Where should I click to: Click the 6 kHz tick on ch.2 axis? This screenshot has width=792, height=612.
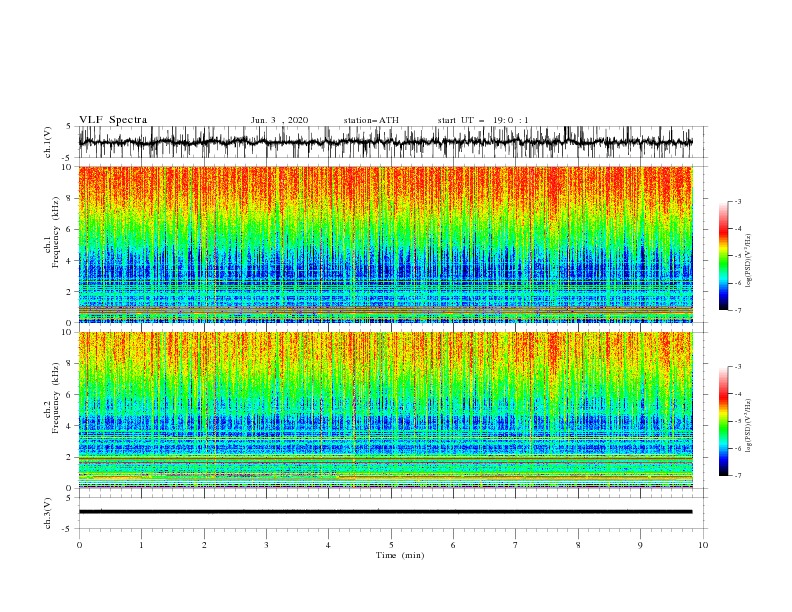(69, 395)
